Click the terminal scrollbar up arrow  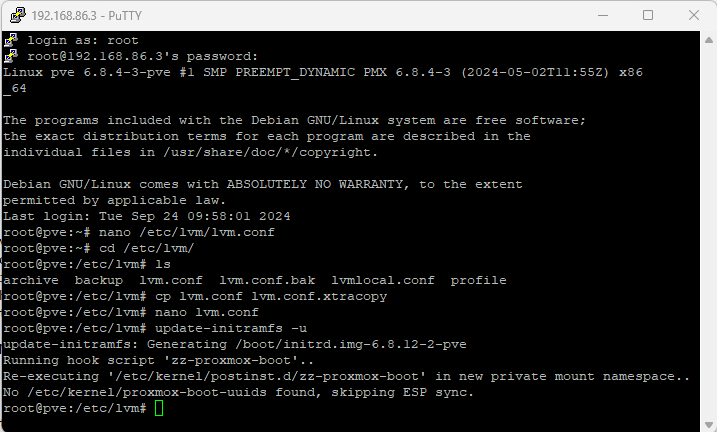pyautogui.click(x=709, y=40)
